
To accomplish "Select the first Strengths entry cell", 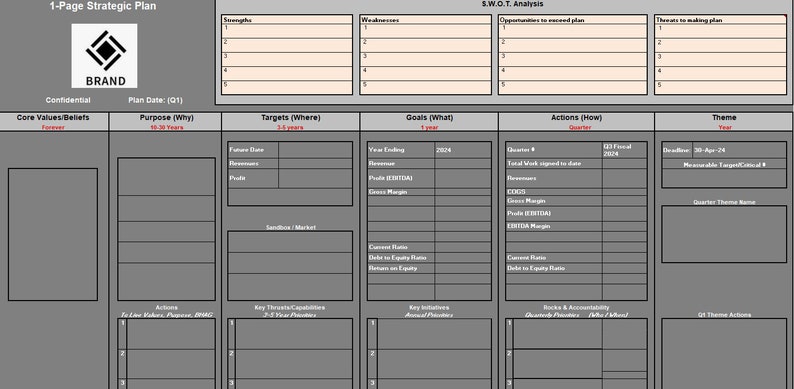I will (x=287, y=31).
